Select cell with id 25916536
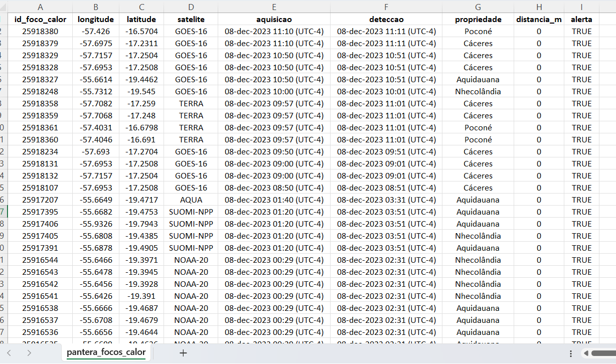 pos(40,332)
